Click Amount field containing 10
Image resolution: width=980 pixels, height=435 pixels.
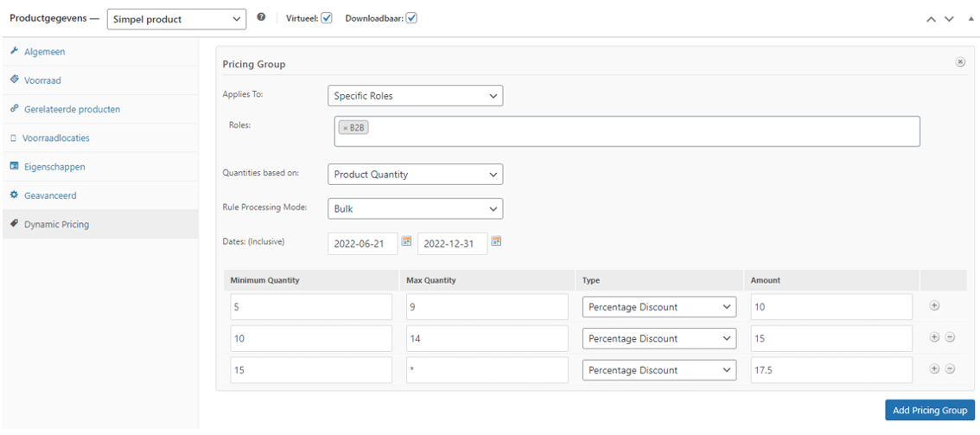(x=832, y=307)
